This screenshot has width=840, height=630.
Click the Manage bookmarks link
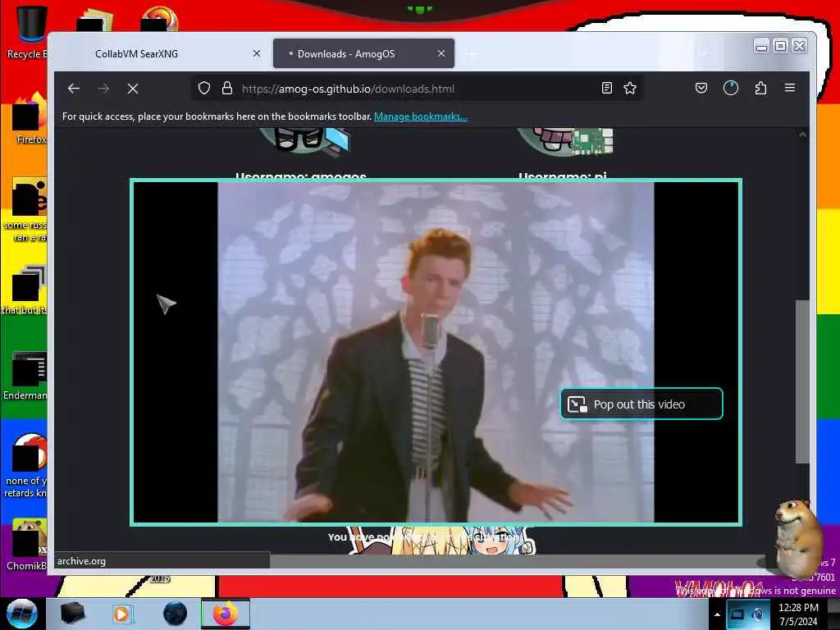pyautogui.click(x=421, y=116)
